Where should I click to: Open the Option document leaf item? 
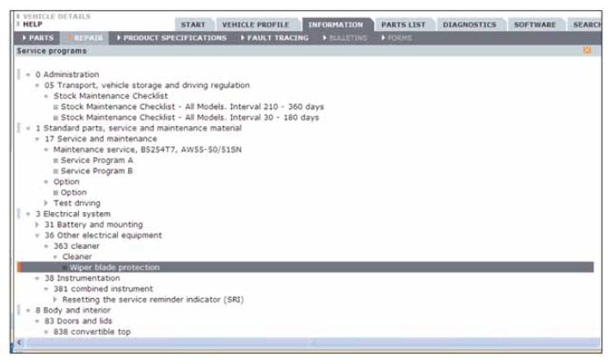pyautogui.click(x=74, y=192)
